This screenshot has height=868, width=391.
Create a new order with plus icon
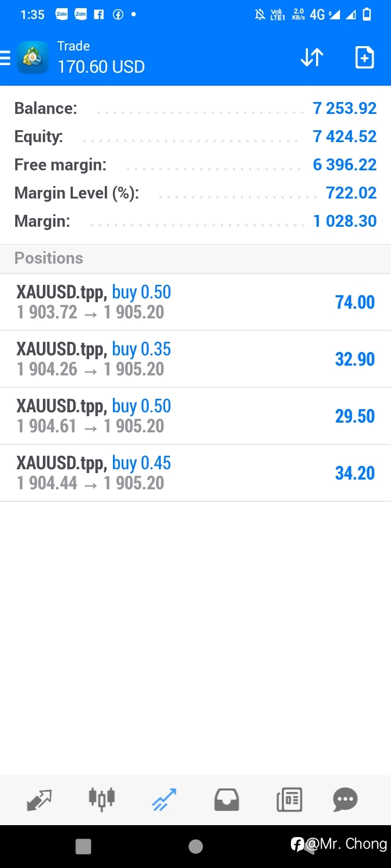point(364,57)
